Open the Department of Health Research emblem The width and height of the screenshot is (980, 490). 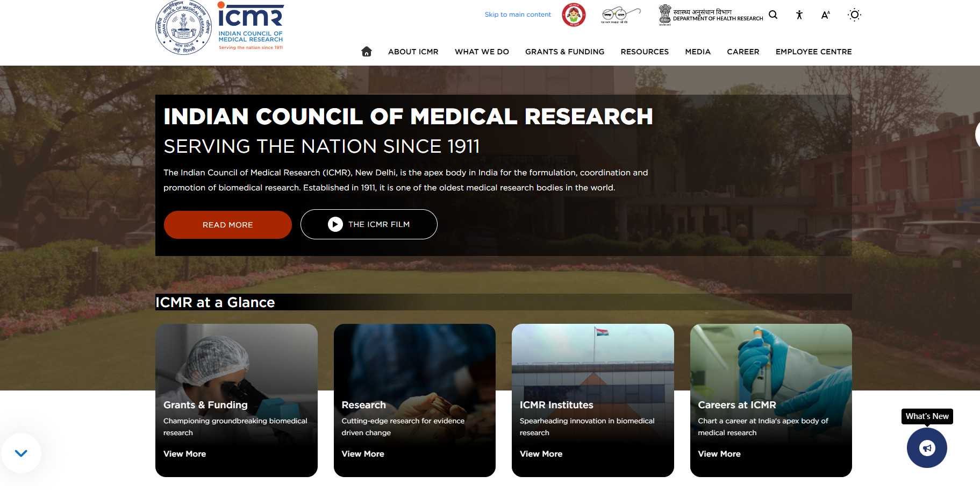pos(711,15)
